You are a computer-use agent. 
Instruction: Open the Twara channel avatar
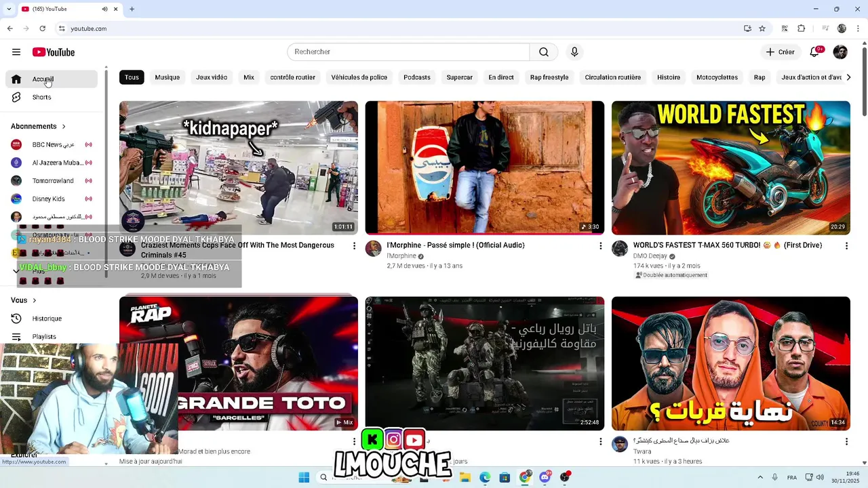(620, 444)
